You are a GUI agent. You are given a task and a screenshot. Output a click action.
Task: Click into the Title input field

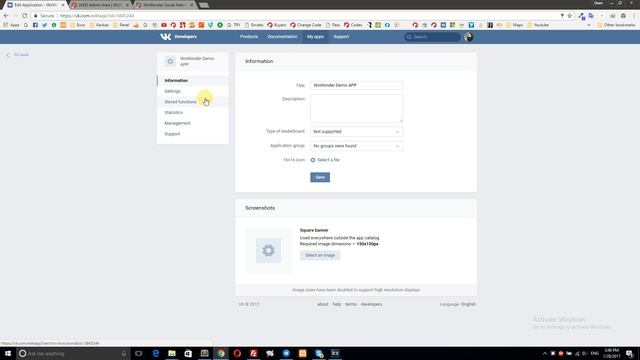[356, 85]
